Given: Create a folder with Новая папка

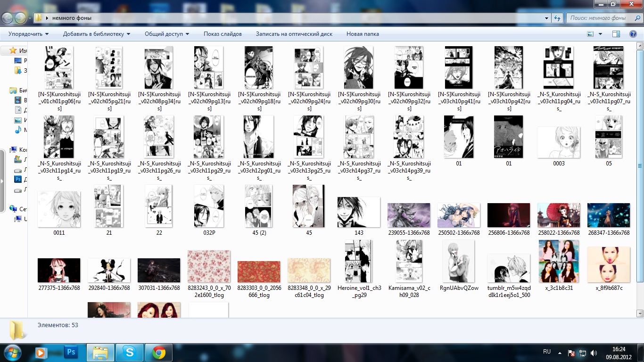Looking at the screenshot, I should pyautogui.click(x=363, y=34).
